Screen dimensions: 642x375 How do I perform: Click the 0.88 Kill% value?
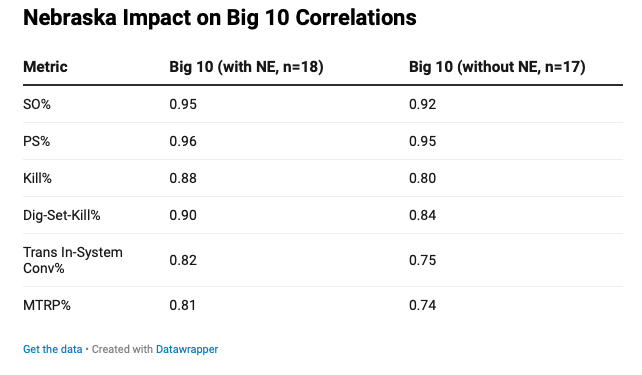(183, 178)
